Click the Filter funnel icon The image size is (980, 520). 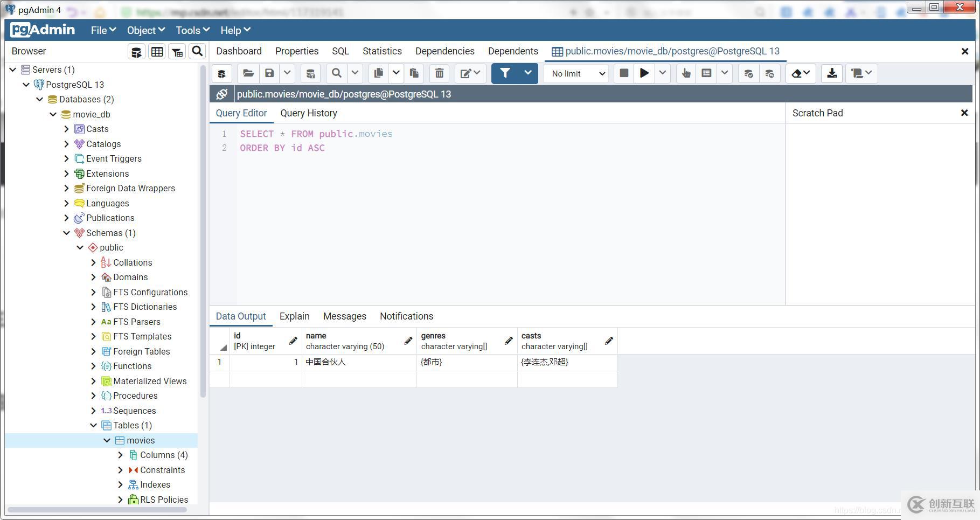[505, 73]
